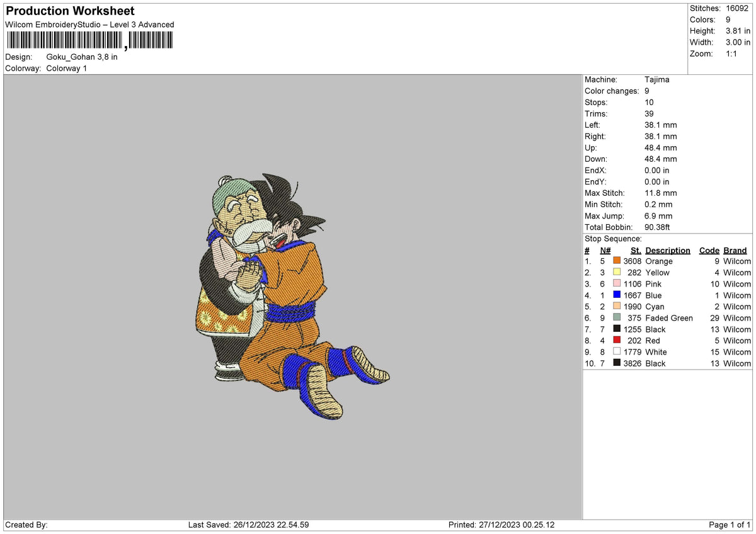Select the "EndY:" label
This screenshot has width=756, height=534.
click(596, 181)
